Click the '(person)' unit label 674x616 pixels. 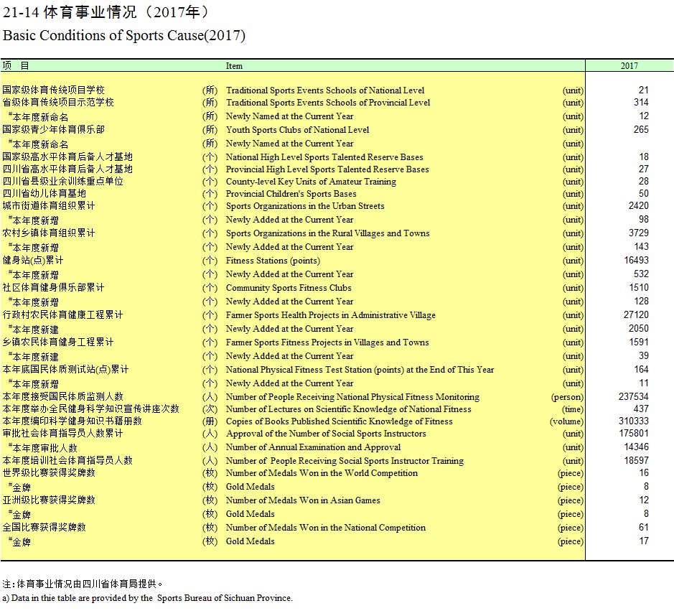(567, 397)
